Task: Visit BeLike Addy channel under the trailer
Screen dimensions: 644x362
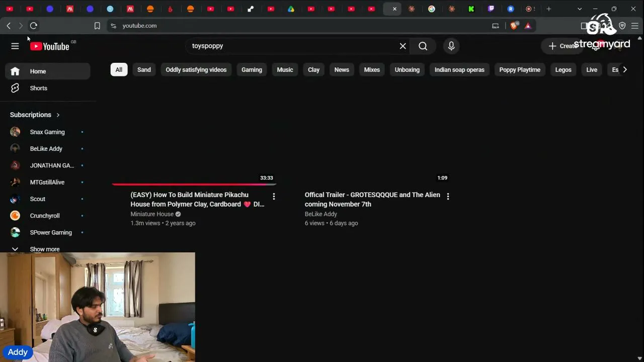Action: tap(320, 214)
